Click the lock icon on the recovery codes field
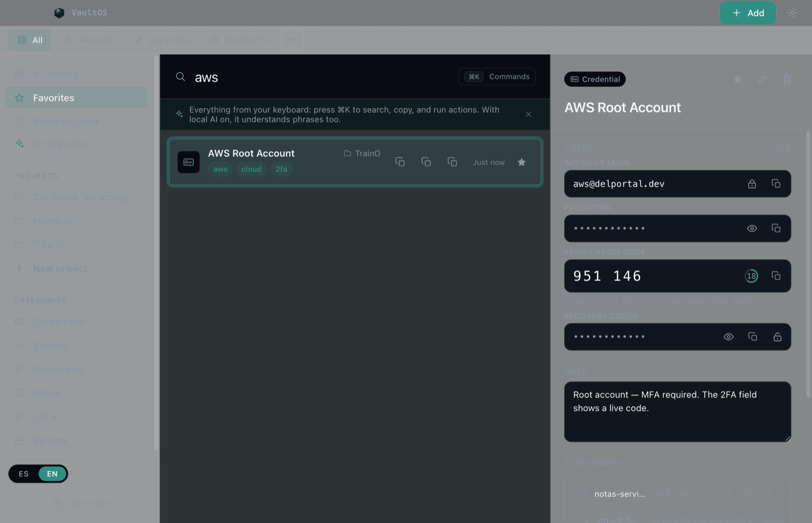Viewport: 812px width, 523px height. (777, 337)
